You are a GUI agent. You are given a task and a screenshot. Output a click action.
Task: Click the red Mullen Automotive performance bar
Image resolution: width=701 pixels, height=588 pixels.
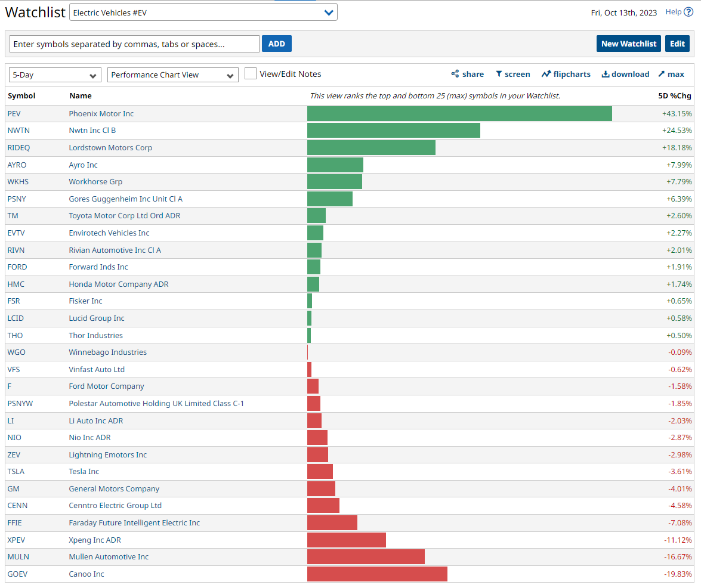(366, 557)
